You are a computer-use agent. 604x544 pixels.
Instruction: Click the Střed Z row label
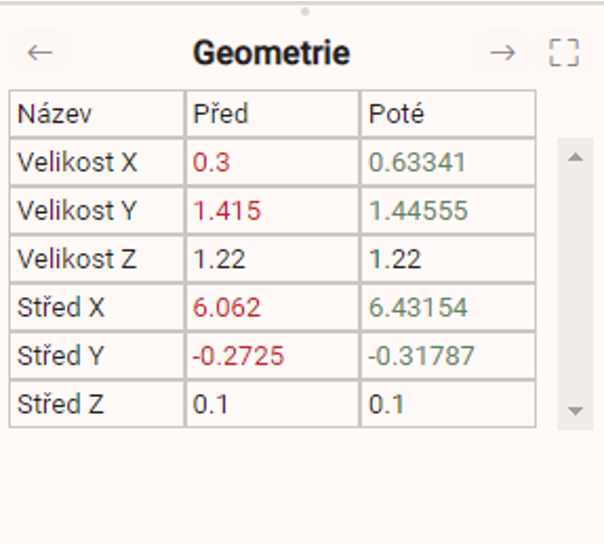pos(61,405)
